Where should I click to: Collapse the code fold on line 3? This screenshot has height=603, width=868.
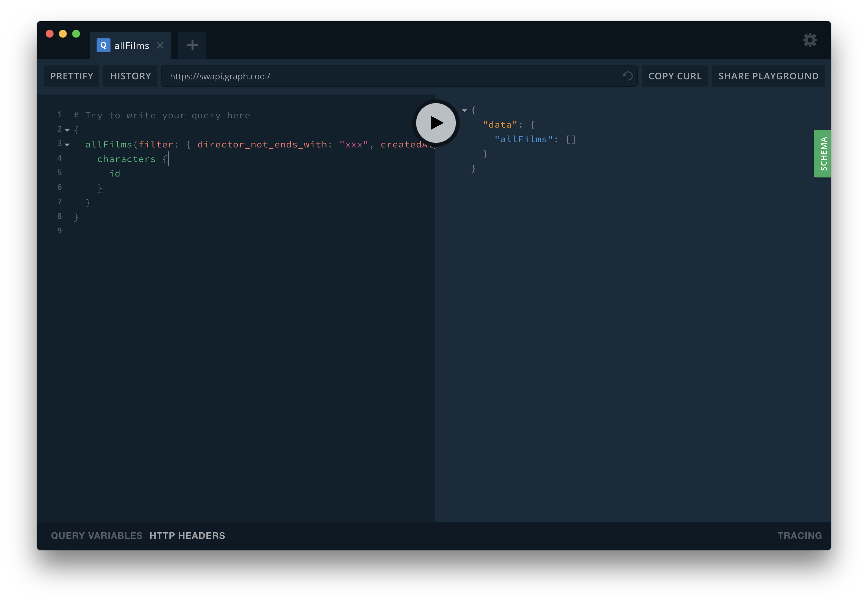pyautogui.click(x=67, y=145)
